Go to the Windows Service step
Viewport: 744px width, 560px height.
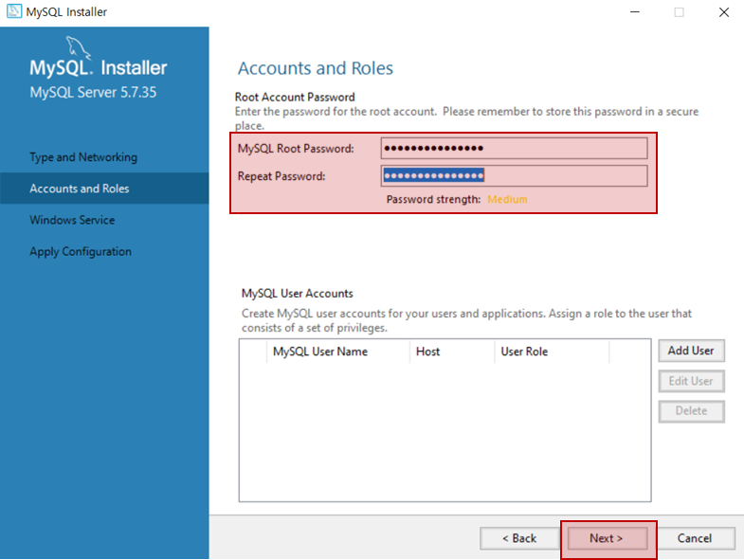pos(72,220)
